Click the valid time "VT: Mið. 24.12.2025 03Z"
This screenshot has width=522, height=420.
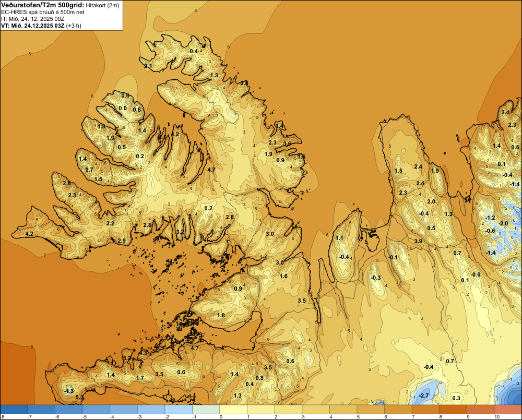click(32, 26)
